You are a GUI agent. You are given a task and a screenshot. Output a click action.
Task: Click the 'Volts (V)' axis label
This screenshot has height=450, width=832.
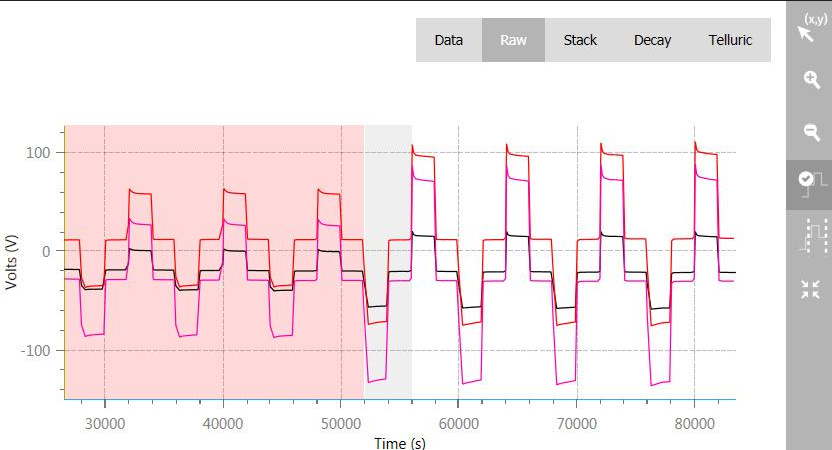pos(12,263)
